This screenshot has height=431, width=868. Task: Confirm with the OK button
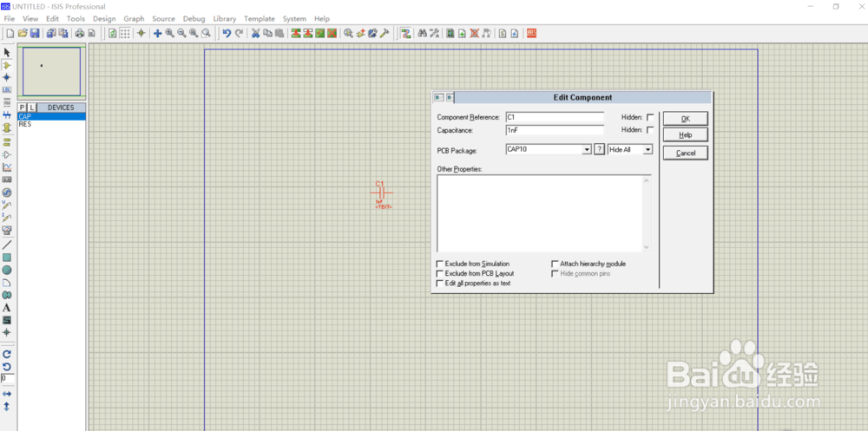point(686,119)
